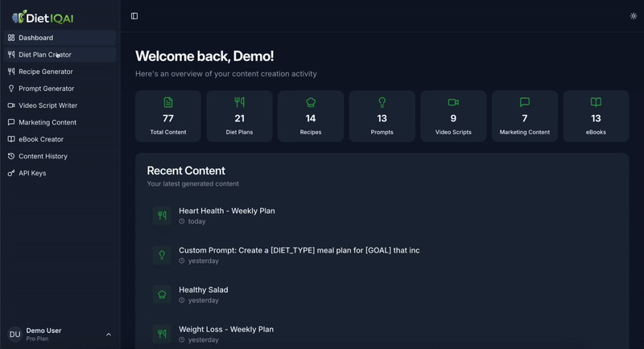Click Video Script Writer camera icon

tap(11, 105)
